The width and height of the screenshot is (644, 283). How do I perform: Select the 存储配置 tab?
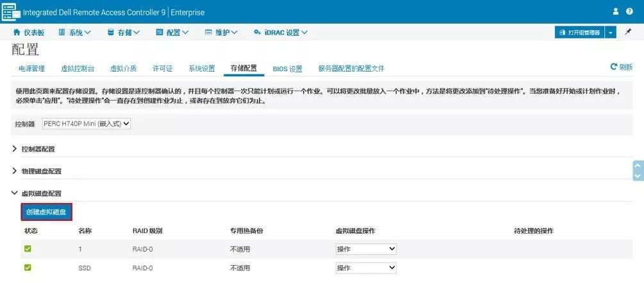pos(244,69)
